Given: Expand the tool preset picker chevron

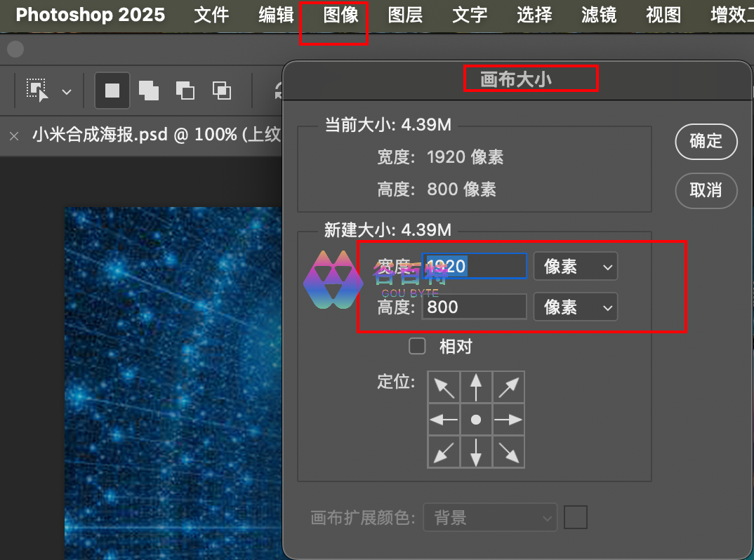Looking at the screenshot, I should tap(67, 91).
